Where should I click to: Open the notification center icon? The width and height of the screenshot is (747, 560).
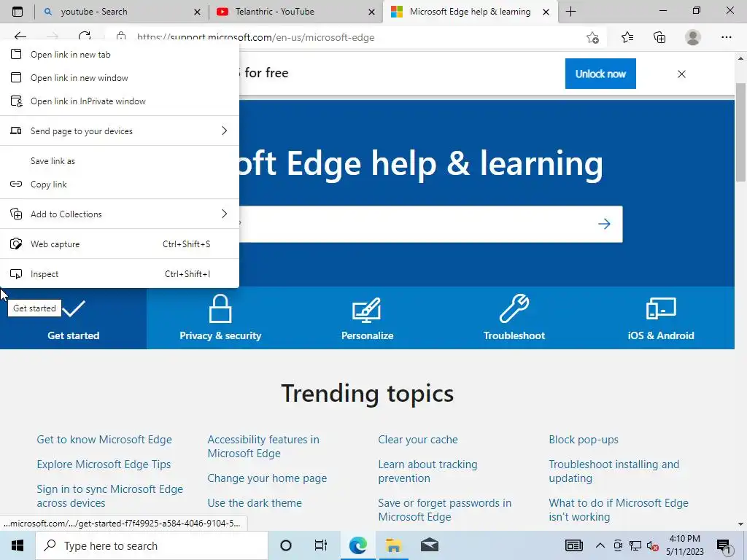pyautogui.click(x=724, y=546)
